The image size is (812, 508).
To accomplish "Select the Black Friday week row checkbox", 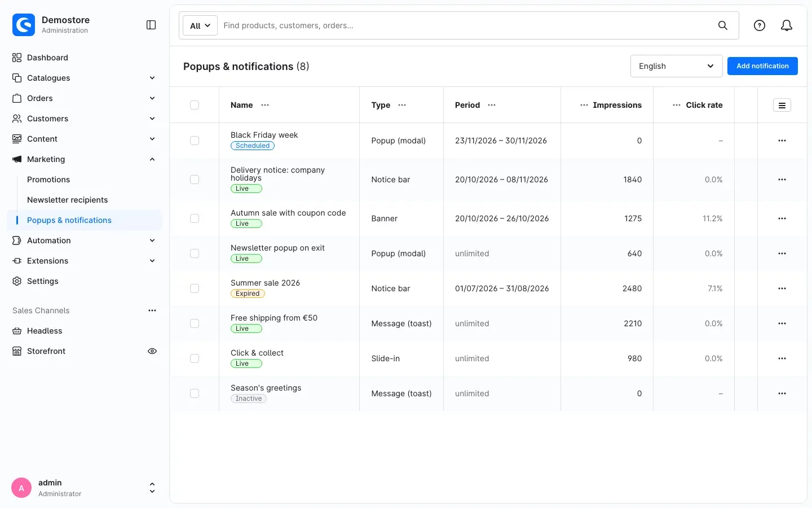I will click(195, 141).
